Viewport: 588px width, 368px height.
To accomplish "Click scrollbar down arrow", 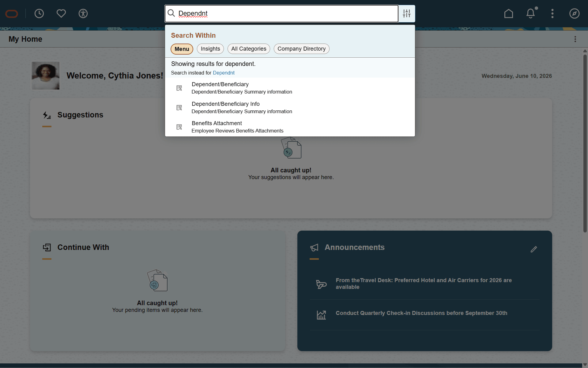I will pyautogui.click(x=585, y=365).
